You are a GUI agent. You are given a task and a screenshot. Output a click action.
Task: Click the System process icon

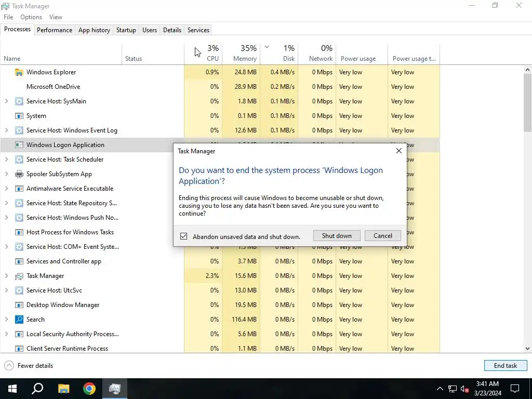[x=19, y=116]
